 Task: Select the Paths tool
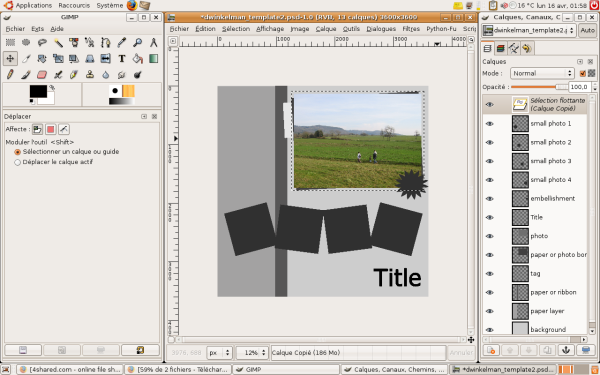coord(106,42)
